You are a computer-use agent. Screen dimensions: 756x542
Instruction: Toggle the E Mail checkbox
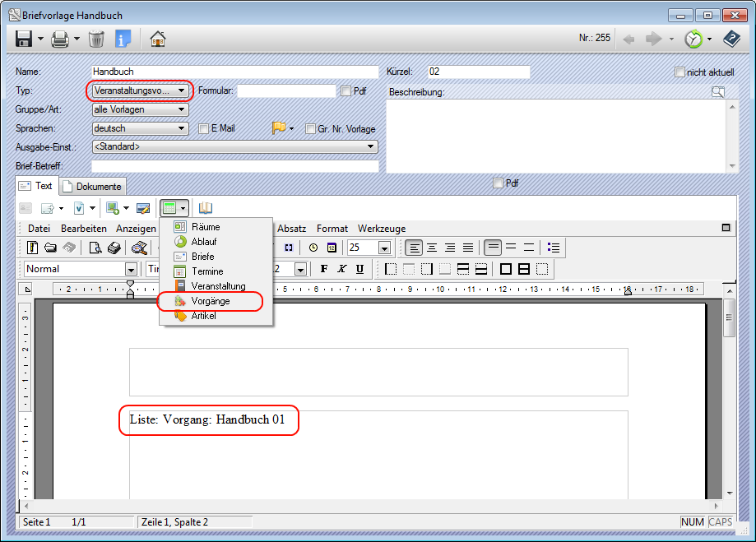pos(203,128)
